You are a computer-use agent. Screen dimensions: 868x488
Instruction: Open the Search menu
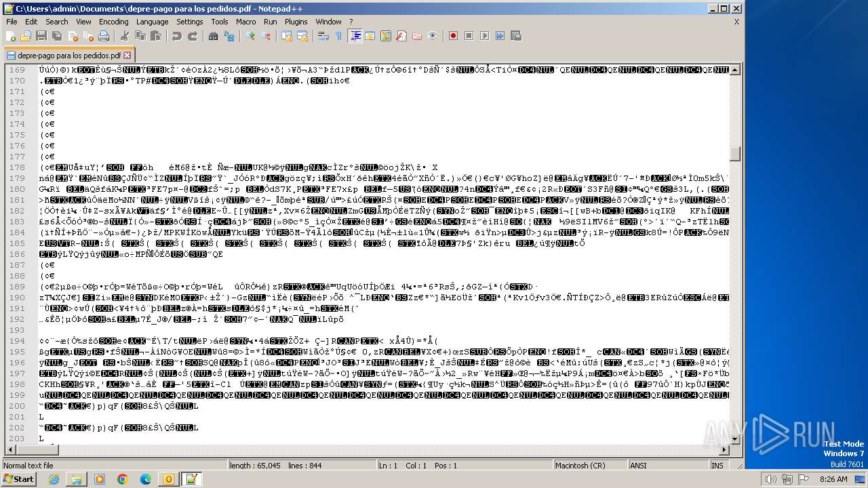[x=57, y=22]
